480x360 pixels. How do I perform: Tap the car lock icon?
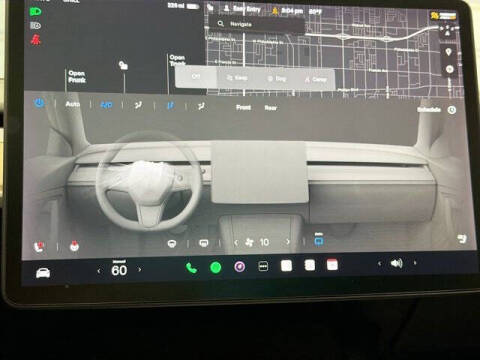point(123,65)
